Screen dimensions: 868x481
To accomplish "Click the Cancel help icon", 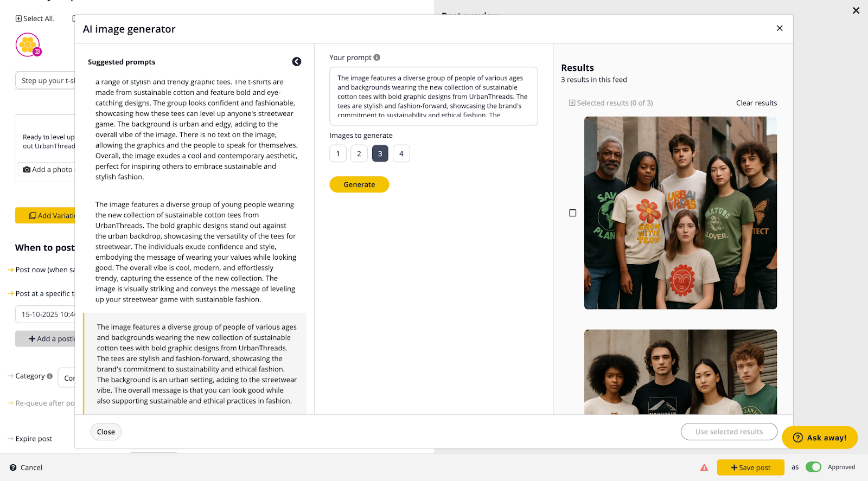I will [13, 467].
